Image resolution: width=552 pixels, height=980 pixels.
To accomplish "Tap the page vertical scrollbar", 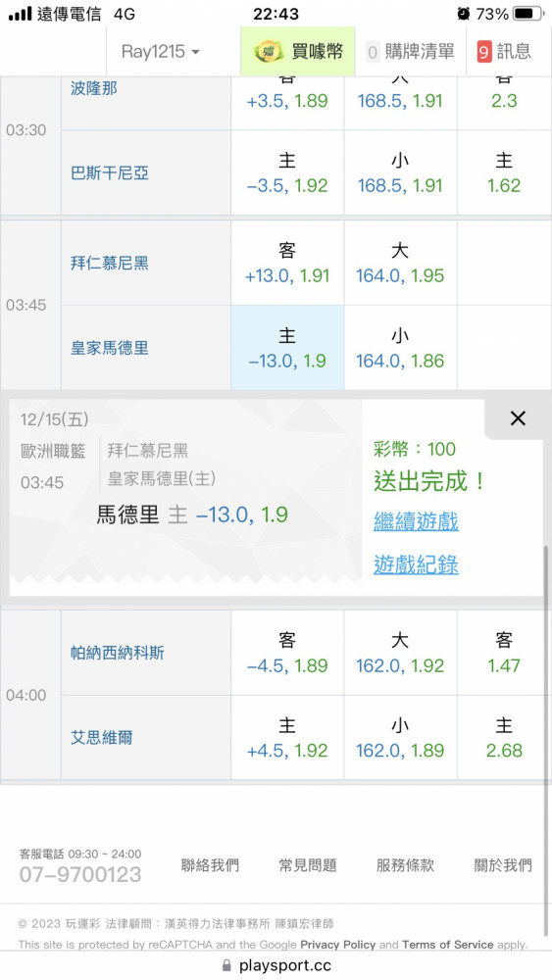I will pos(545,664).
